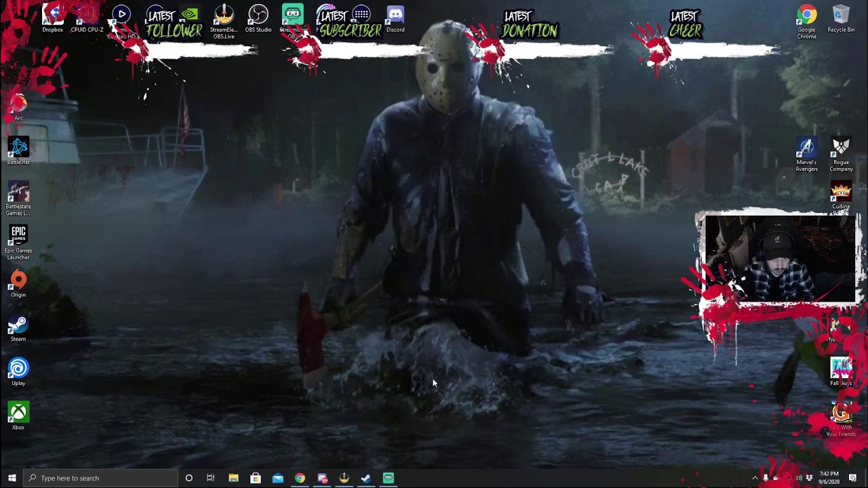Open the Dropbox tray icon
This screenshot has height=488, width=868.
809,478
